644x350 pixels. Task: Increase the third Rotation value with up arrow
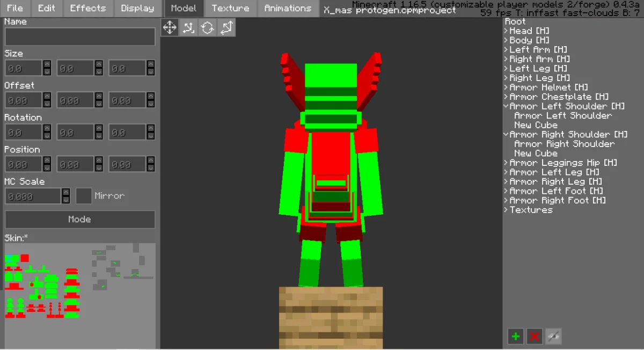click(151, 128)
